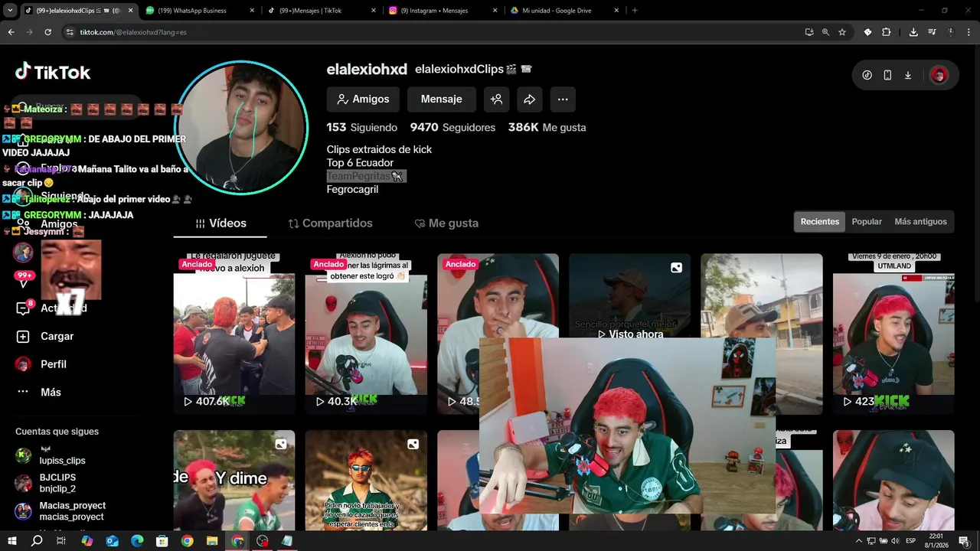Bookmark page with the star icon
This screenshot has width=980, height=551.
(842, 32)
